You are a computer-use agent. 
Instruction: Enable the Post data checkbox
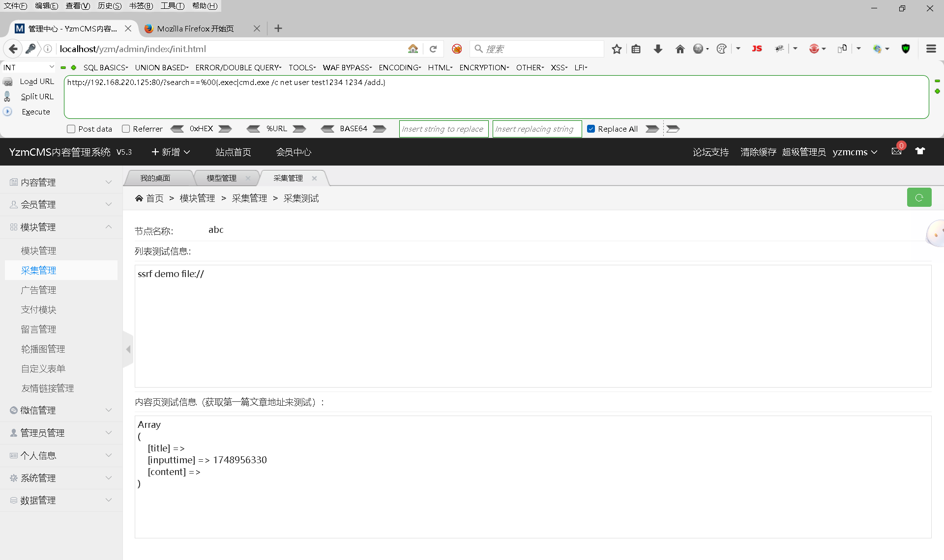coord(71,129)
